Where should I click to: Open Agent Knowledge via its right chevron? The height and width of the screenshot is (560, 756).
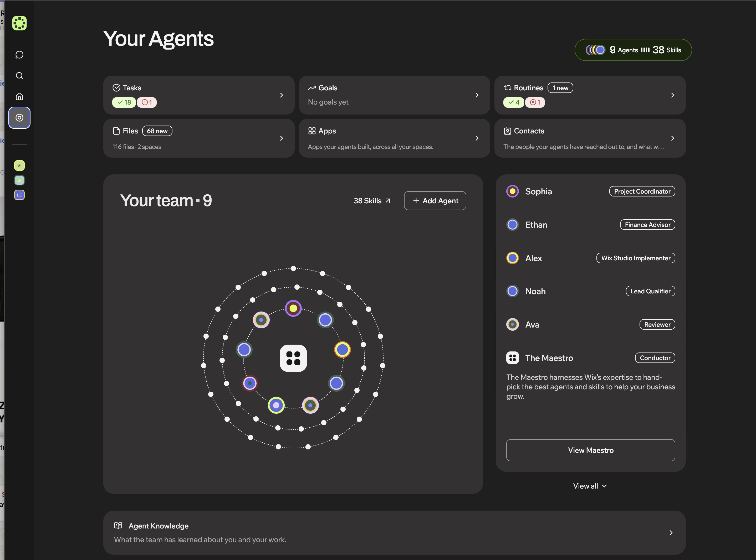click(x=671, y=533)
